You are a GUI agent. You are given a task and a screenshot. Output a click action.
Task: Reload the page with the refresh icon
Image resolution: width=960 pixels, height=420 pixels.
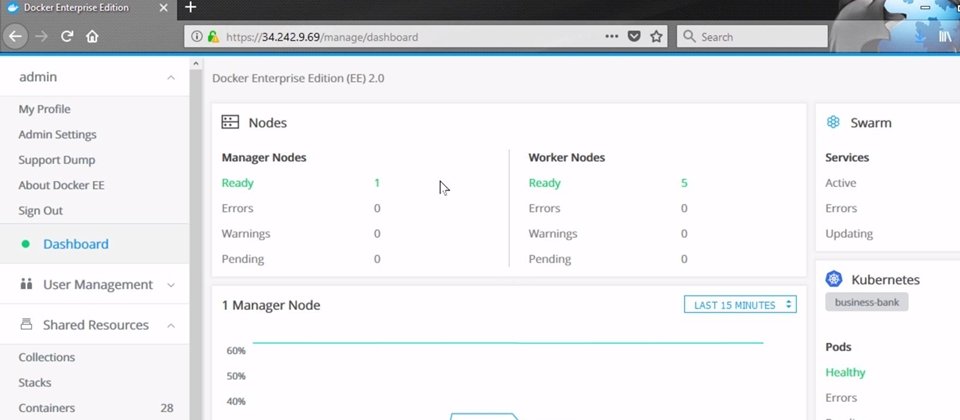click(x=67, y=37)
